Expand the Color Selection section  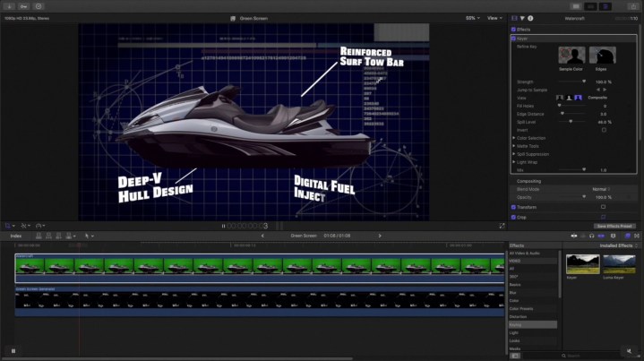coord(514,138)
